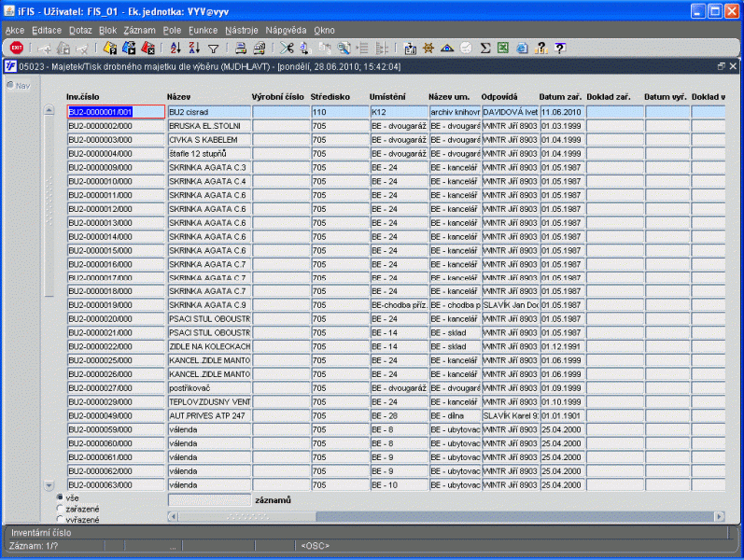Click the horizontal scrollbar left arrow

pos(174,516)
